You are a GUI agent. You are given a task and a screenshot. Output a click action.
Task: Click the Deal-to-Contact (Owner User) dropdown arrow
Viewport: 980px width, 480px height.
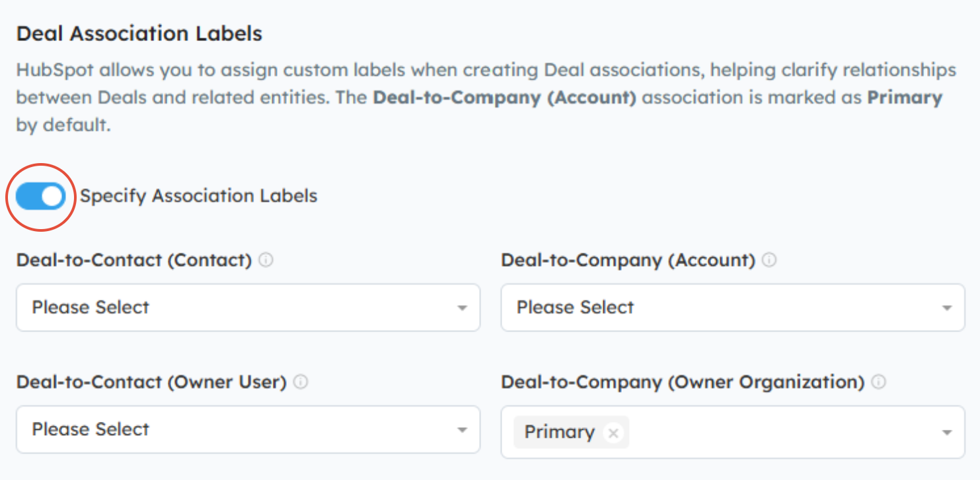463,430
